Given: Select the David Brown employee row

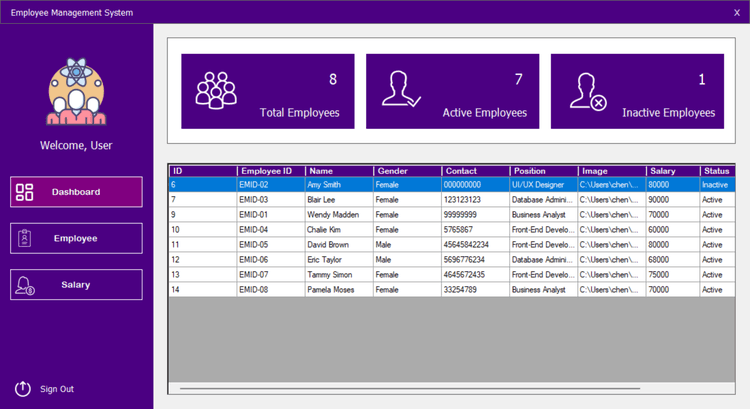Looking at the screenshot, I should coord(339,244).
